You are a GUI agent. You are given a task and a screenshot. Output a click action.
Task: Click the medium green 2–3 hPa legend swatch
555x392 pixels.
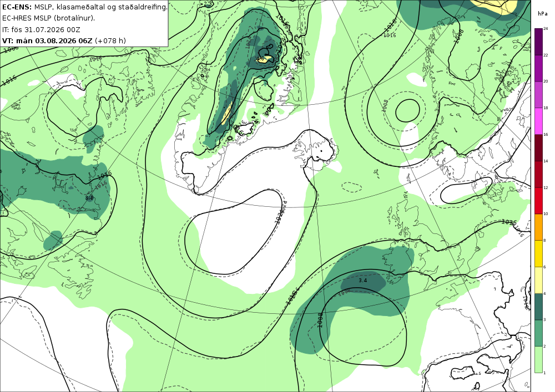coord(538,333)
